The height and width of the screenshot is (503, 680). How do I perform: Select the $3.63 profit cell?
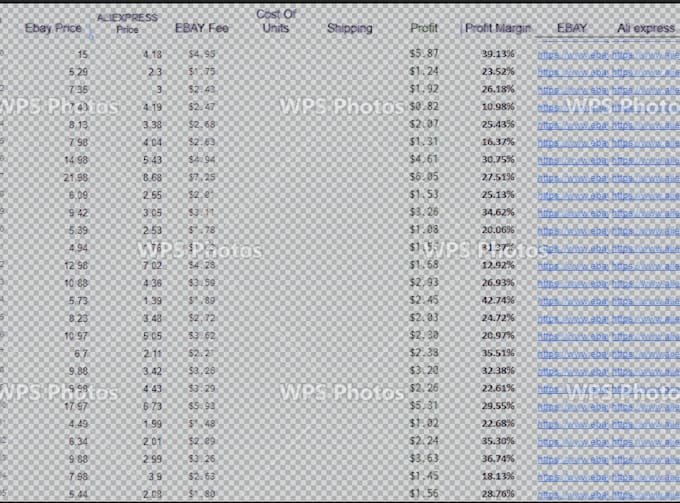pyautogui.click(x=424, y=458)
